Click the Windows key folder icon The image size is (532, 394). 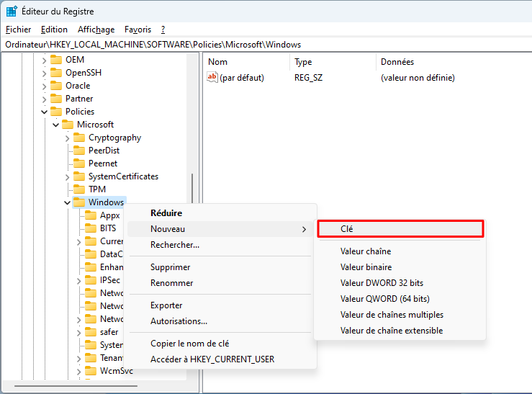79,202
